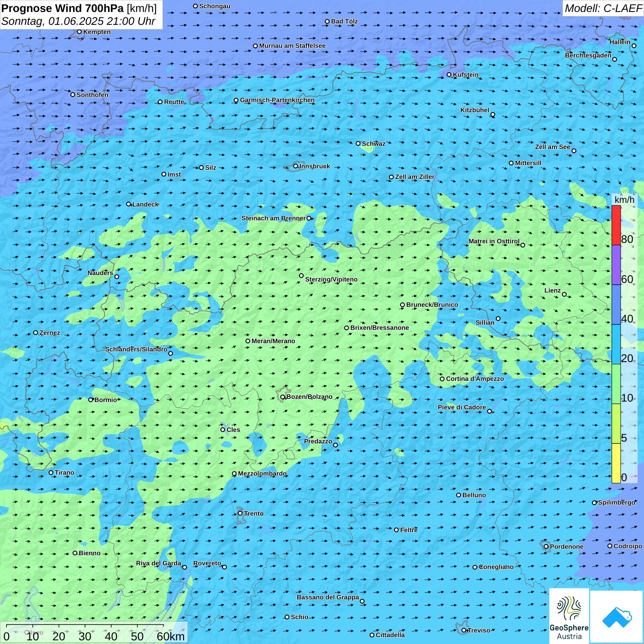The height and width of the screenshot is (644, 644).
Task: Click the 'Bienno' label
Action: (x=89, y=553)
